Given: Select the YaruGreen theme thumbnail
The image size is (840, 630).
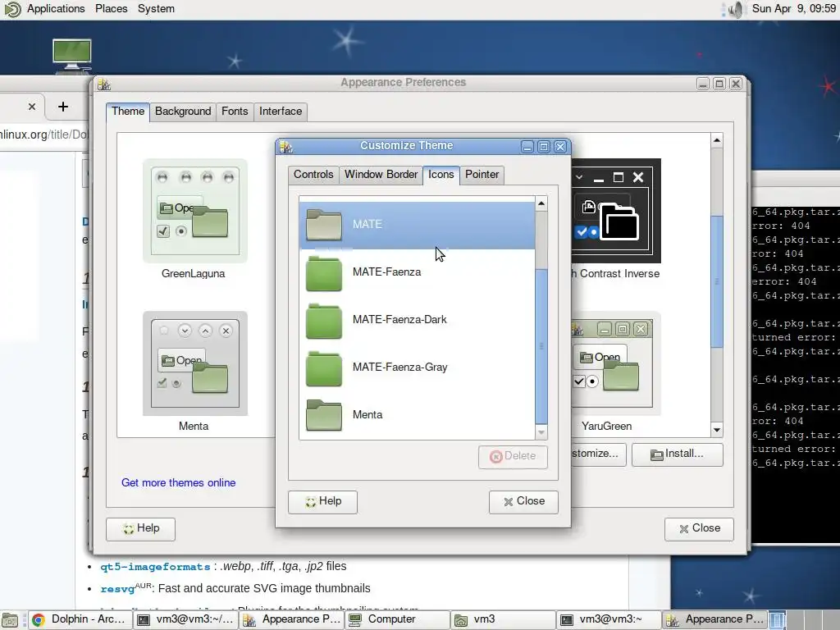Looking at the screenshot, I should coord(616,363).
